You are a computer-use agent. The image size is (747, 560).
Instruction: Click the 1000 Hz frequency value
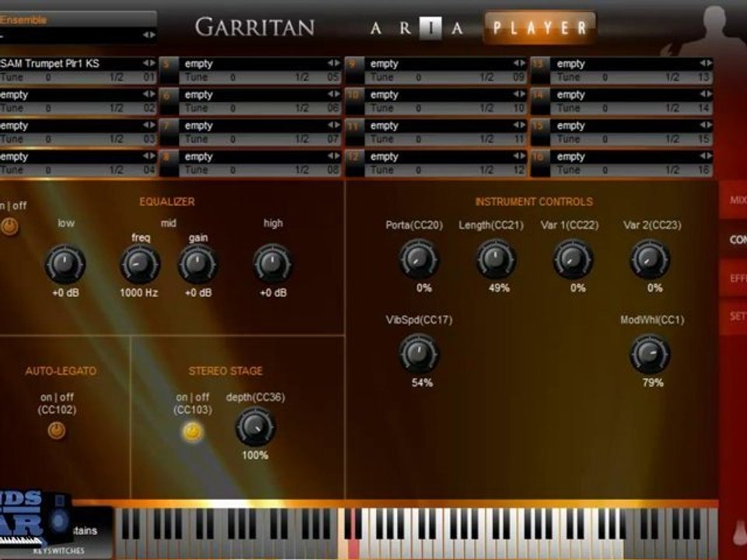click(x=139, y=293)
